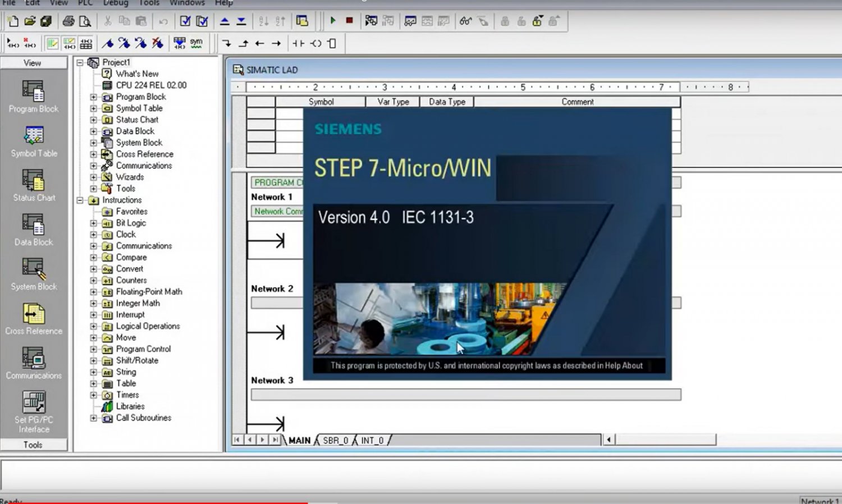The width and height of the screenshot is (842, 504).
Task: Collapse the Project1 root node
Action: click(x=80, y=62)
